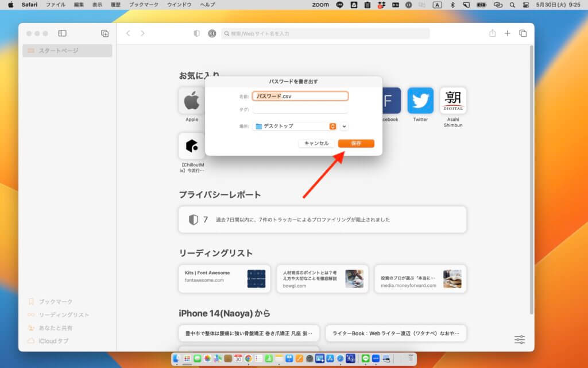Click the battery status icon in menu bar
The width and height of the screenshot is (588, 368).
pyautogui.click(x=482, y=5)
